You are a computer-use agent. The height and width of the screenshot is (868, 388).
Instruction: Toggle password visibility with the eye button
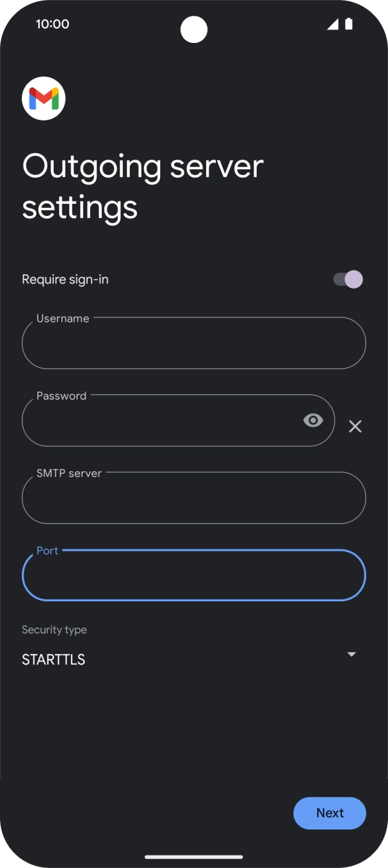click(x=313, y=420)
